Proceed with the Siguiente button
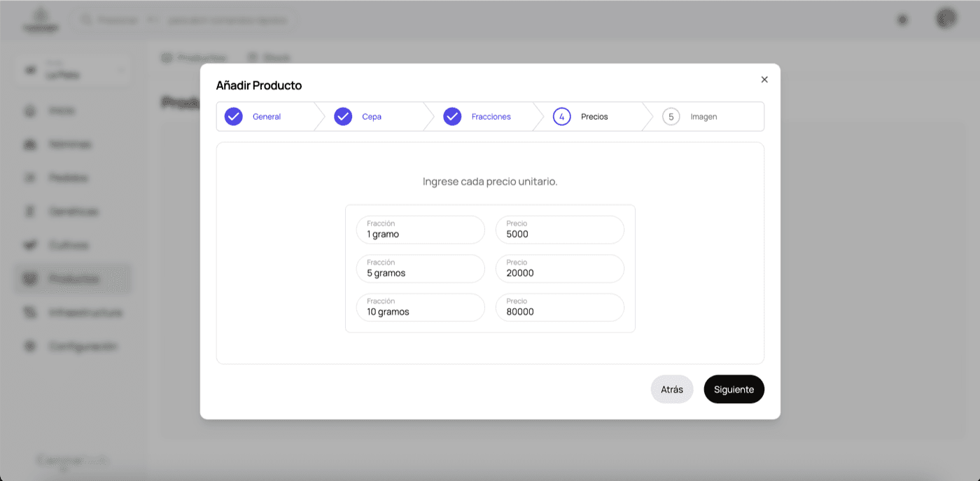This screenshot has width=980, height=481. (x=734, y=389)
